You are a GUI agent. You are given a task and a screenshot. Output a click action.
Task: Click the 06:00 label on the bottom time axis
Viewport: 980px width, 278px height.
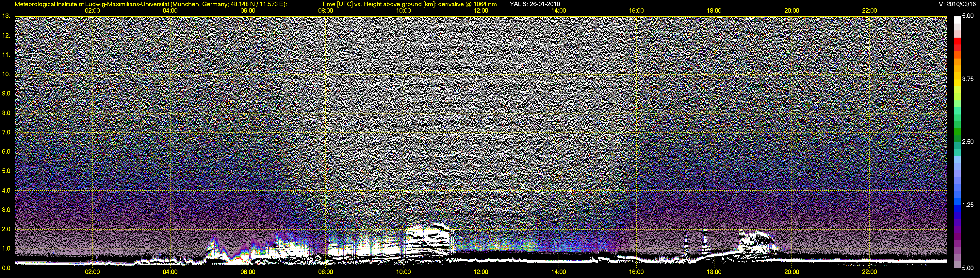(248, 272)
